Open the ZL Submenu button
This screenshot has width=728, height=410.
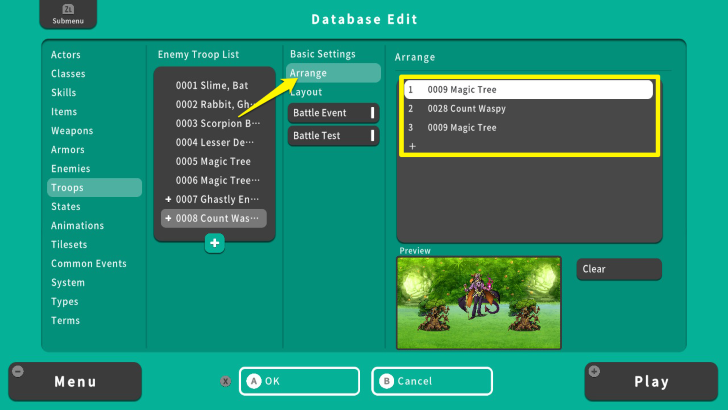coord(68,14)
